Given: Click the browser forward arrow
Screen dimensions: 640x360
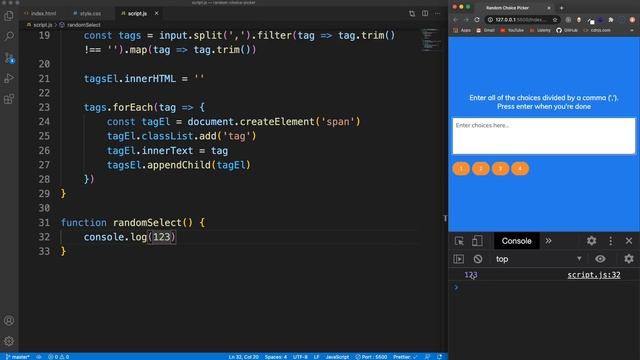Looking at the screenshot, I should tap(466, 20).
